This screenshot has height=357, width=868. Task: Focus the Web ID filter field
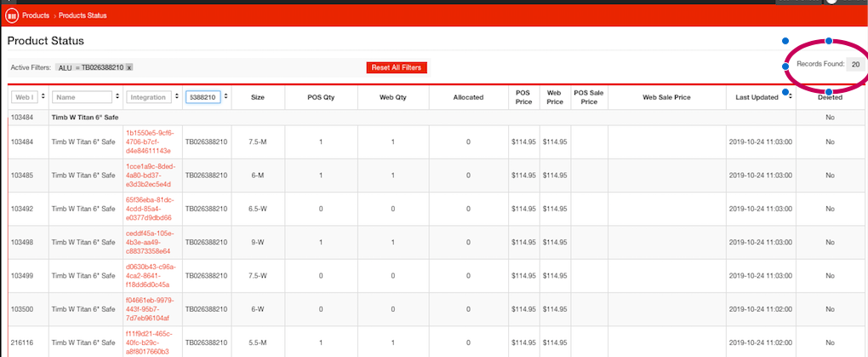click(x=25, y=97)
